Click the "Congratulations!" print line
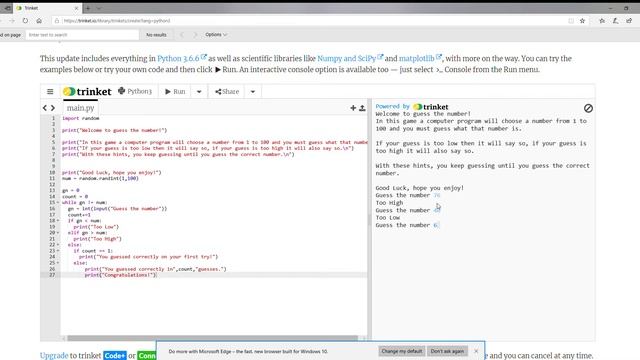This screenshot has height=360, width=640. (x=120, y=275)
